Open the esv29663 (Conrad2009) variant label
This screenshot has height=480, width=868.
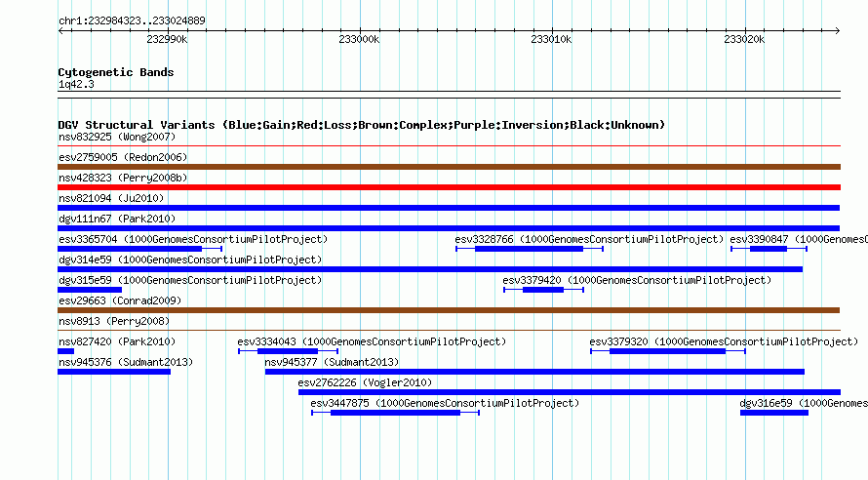(120, 300)
